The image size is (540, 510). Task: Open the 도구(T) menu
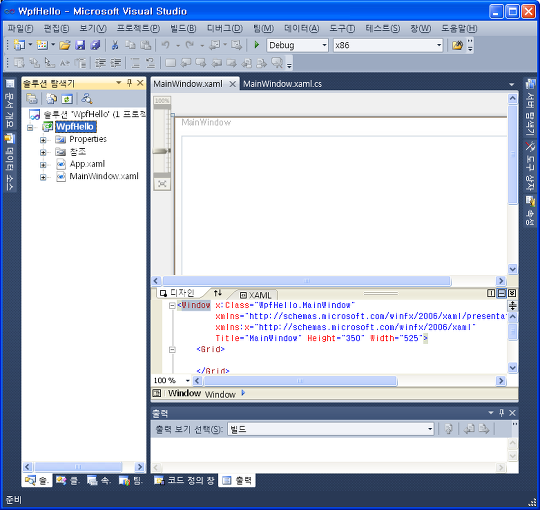click(x=342, y=28)
